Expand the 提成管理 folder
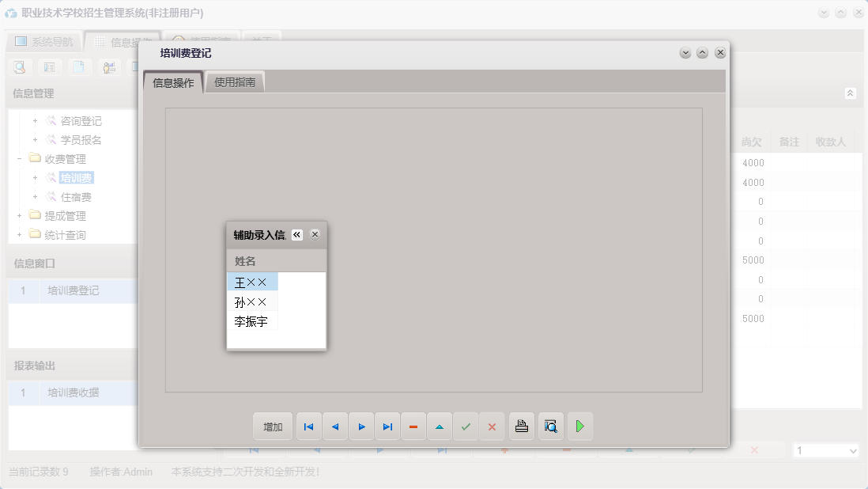Screen dimensions: 868x489 click(x=20, y=216)
